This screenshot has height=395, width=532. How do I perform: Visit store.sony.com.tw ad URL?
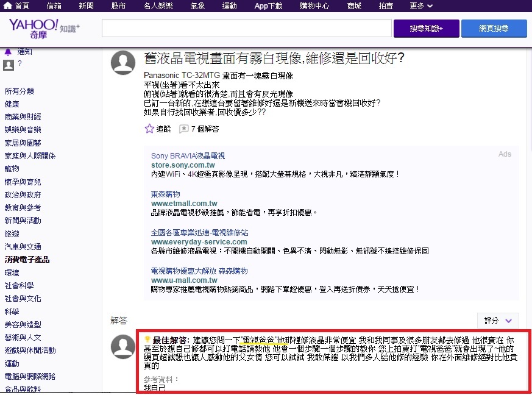(183, 165)
